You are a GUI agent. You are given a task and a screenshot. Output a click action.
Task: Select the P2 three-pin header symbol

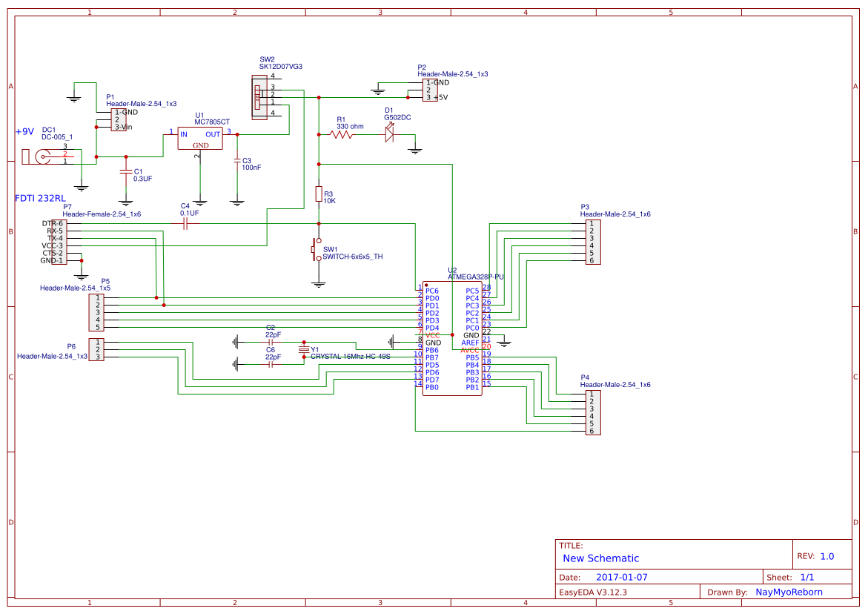pos(430,90)
